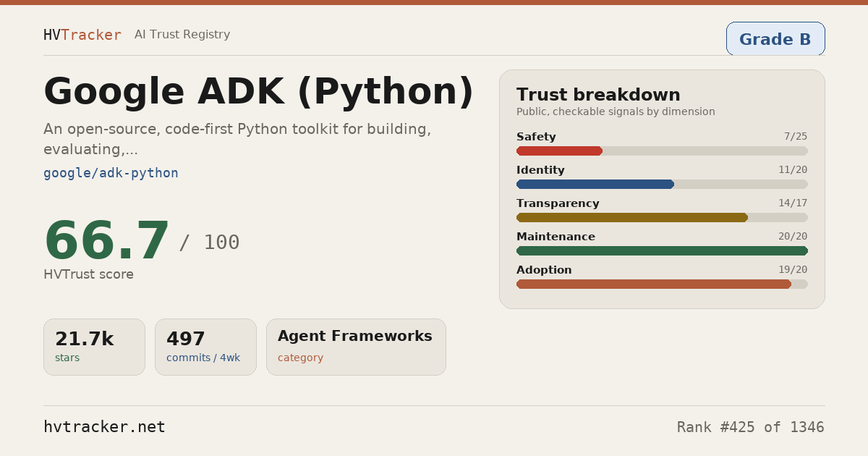Click the Agent Frameworks category card
The image size is (868, 456).
356,347
